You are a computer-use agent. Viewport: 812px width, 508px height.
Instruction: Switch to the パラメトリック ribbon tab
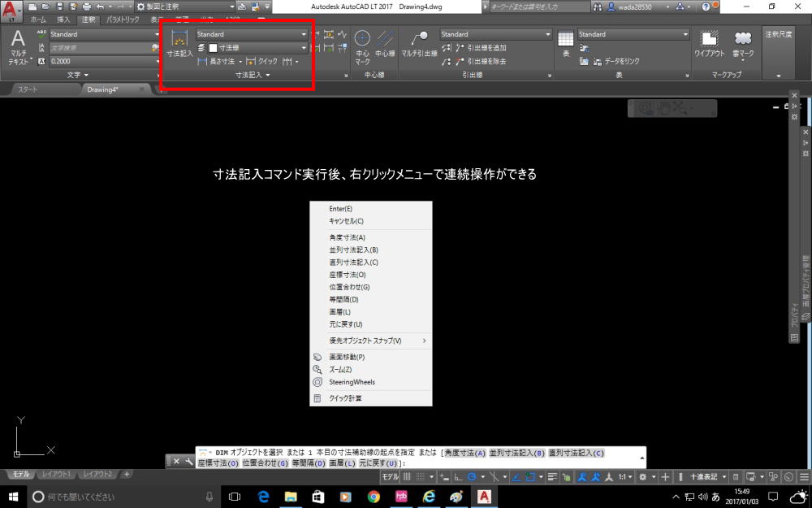(123, 20)
